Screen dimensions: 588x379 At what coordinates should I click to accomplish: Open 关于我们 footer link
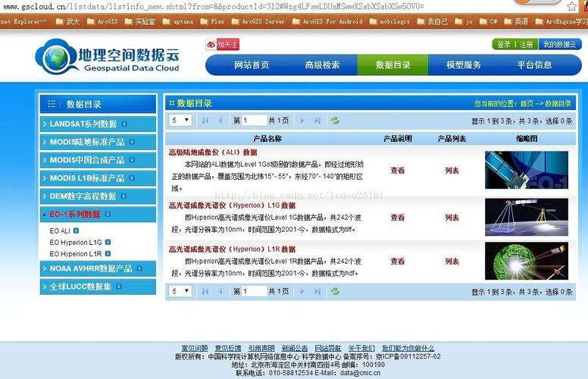tap(361, 348)
